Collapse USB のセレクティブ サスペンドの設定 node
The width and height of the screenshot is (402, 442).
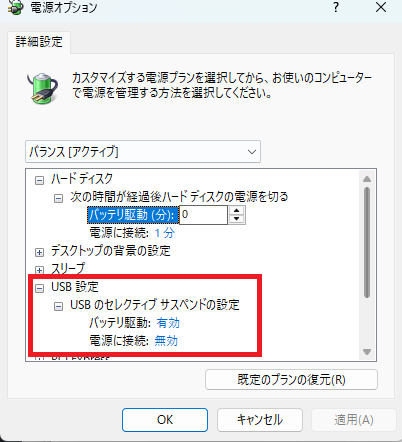tap(58, 306)
